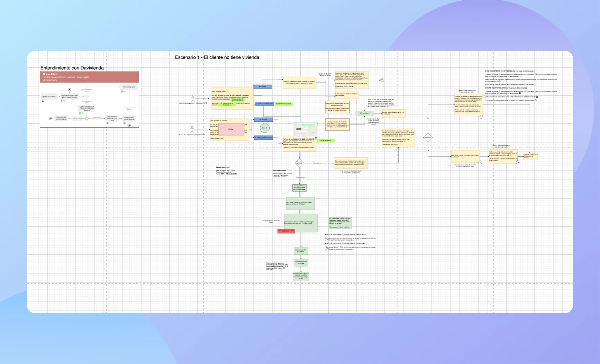Select "Conectar a Zoho con el comercial de crédito" box
Viewport: 600px width, 364px height.
point(530,156)
